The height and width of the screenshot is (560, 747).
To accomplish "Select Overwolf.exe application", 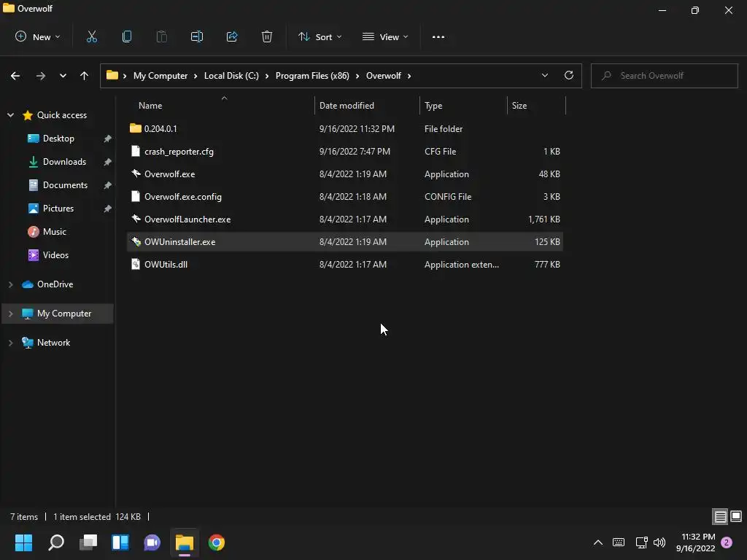I will [x=345, y=174].
